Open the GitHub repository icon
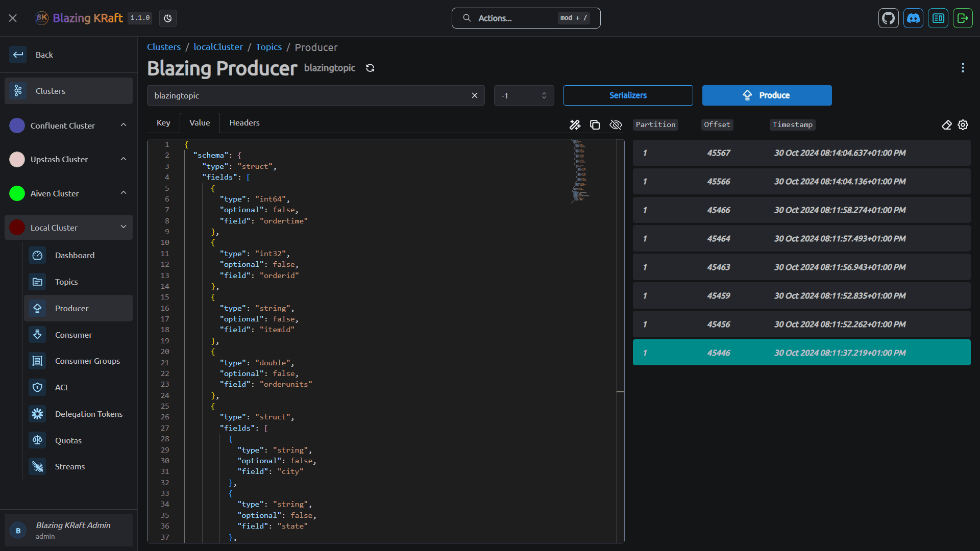This screenshot has height=551, width=980. coord(888,18)
